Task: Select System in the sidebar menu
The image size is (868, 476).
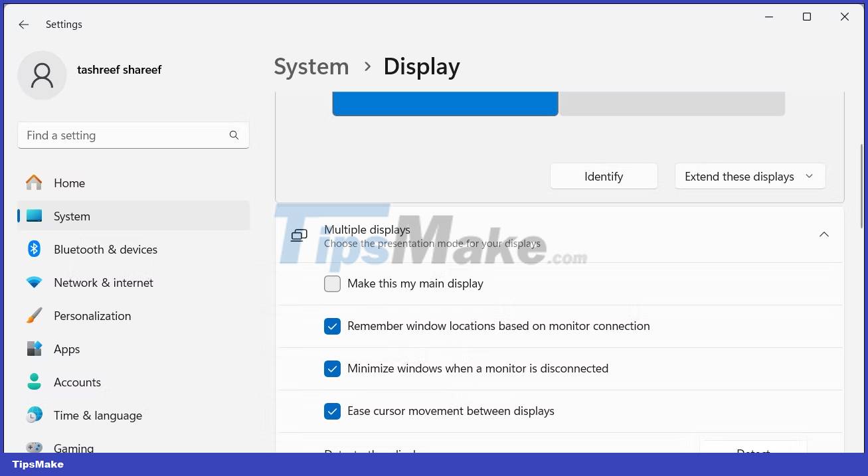Action: (72, 216)
